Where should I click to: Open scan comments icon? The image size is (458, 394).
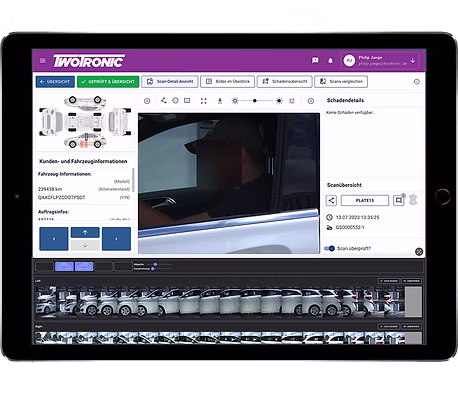point(398,200)
